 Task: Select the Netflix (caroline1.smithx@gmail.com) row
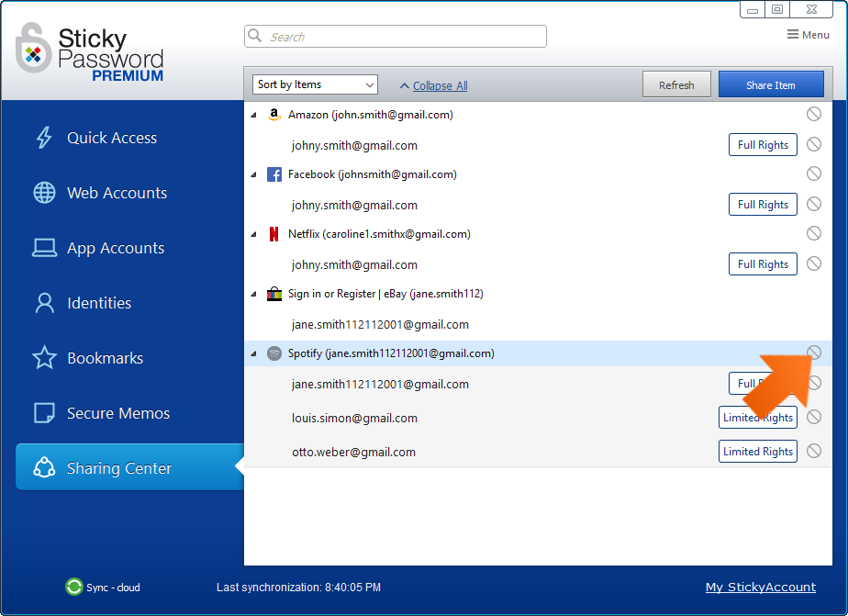538,234
